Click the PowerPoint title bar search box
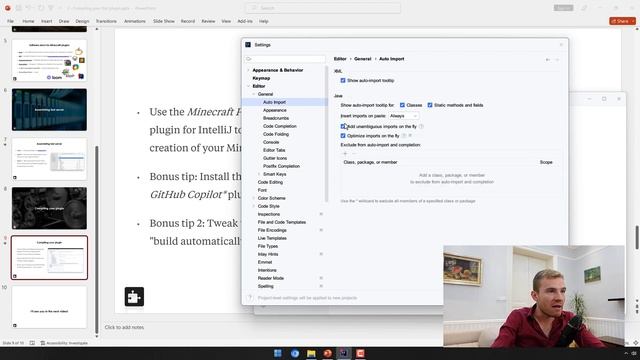640x360 pixels. (x=323, y=8)
